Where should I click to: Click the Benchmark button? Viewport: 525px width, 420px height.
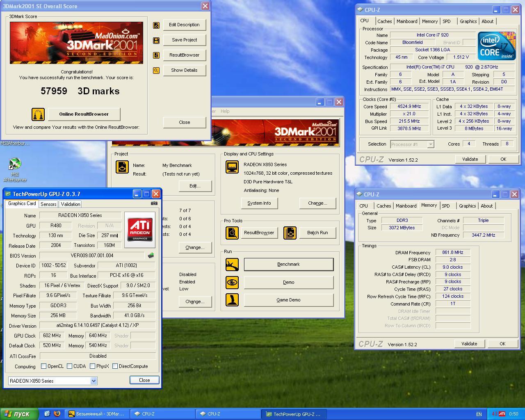tap(289, 265)
